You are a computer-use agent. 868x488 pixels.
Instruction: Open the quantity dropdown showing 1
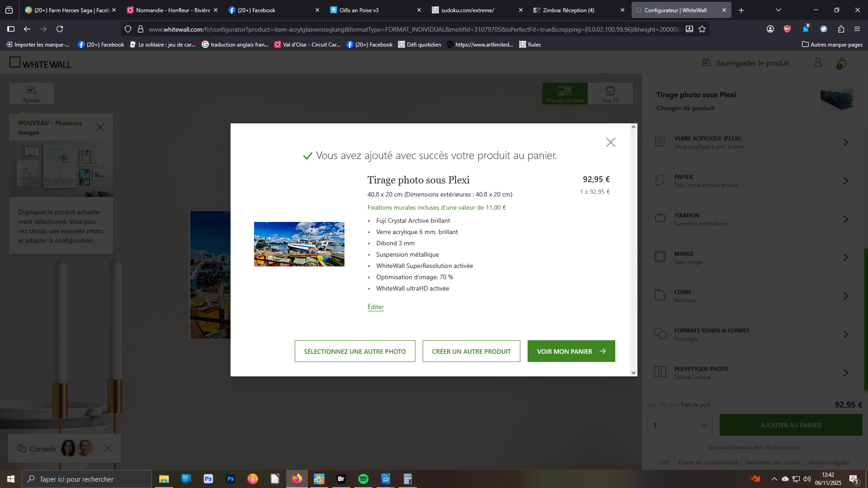pos(680,425)
